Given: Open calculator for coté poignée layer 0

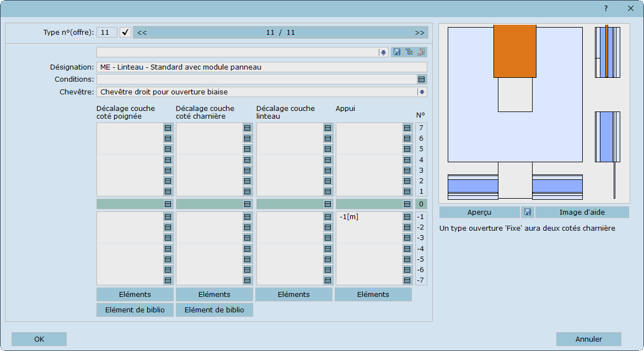Looking at the screenshot, I should tap(168, 204).
